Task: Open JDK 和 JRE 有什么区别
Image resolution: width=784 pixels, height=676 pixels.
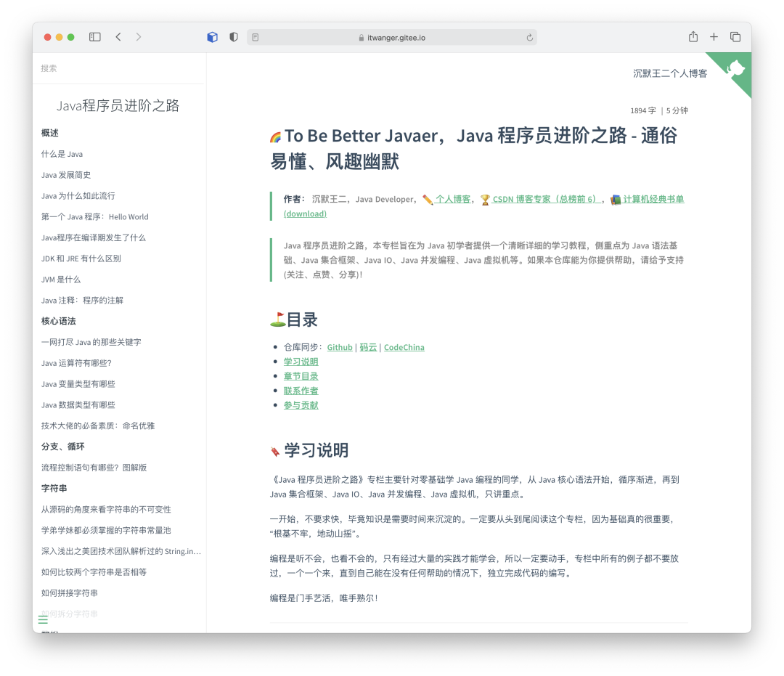Action: [x=81, y=258]
